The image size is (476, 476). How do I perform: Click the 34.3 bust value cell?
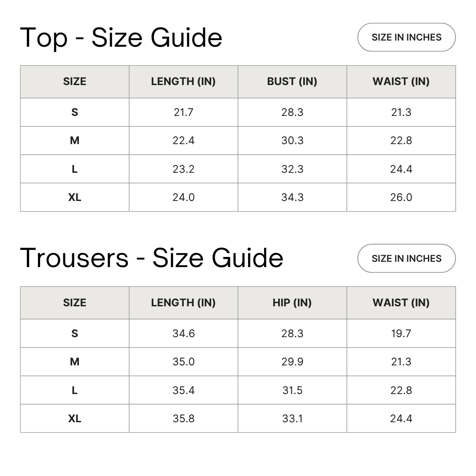292,197
